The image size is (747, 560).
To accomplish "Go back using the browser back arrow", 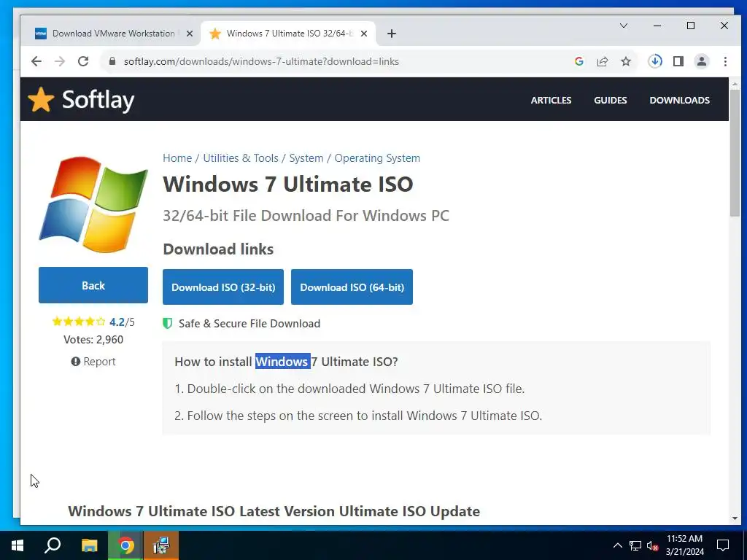I will pos(36,61).
